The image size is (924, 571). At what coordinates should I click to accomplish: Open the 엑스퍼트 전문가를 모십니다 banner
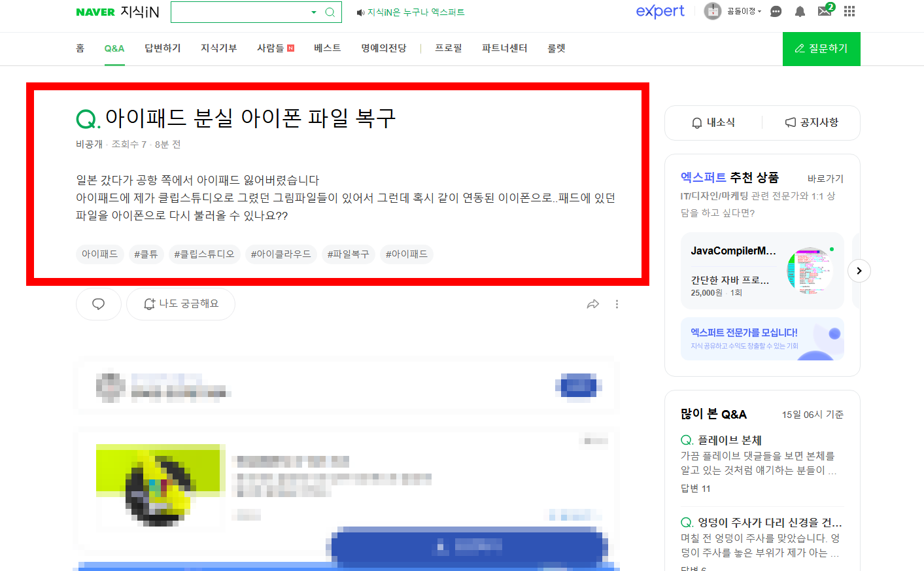click(x=762, y=339)
